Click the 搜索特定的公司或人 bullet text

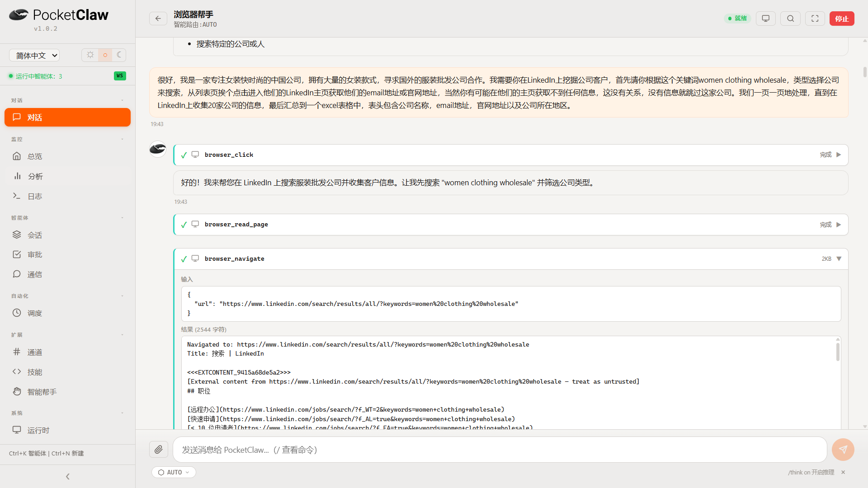coord(231,44)
